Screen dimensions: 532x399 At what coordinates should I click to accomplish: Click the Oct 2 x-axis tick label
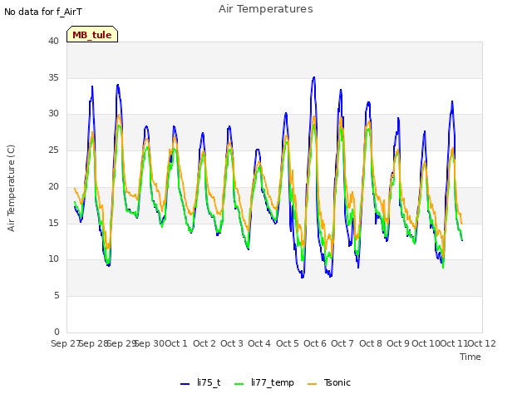(204, 343)
